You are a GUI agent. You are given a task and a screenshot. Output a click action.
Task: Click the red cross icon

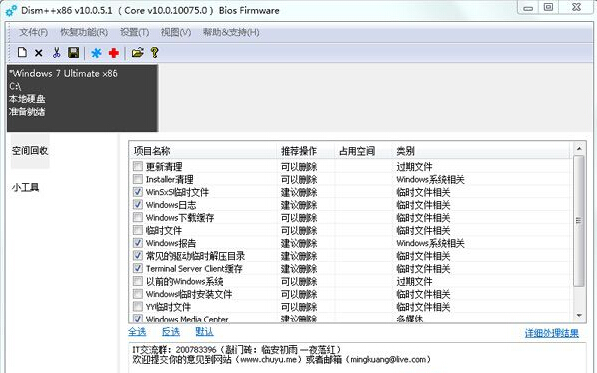pos(113,53)
